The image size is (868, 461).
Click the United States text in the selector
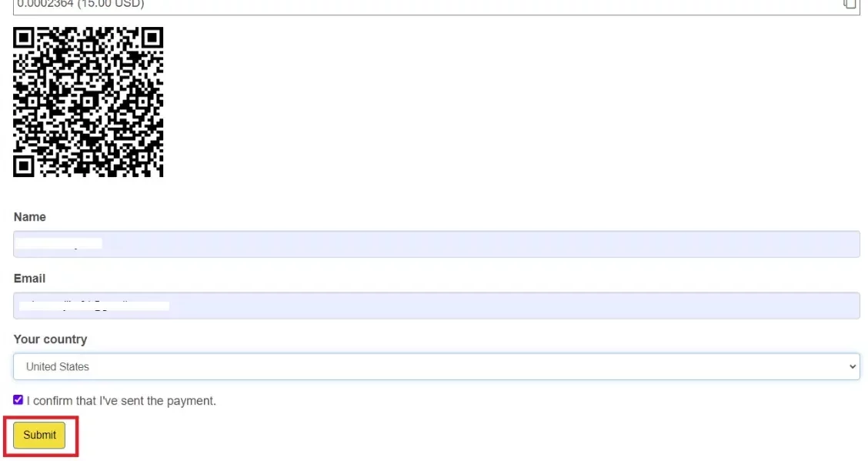58,367
